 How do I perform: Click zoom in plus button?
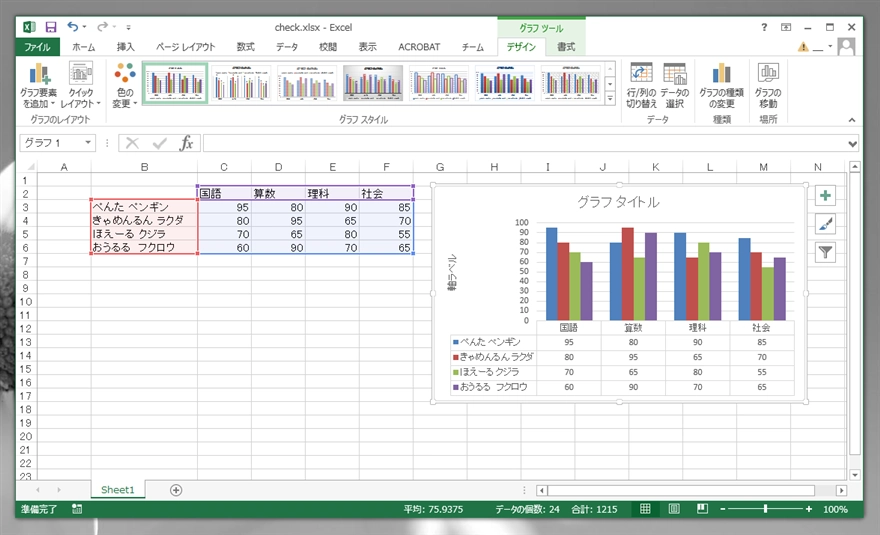point(809,509)
